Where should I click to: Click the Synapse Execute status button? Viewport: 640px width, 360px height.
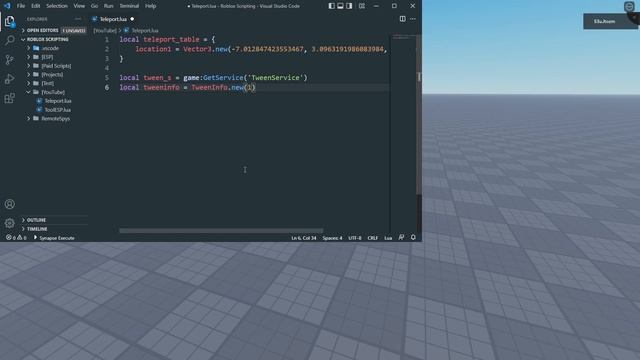[x=54, y=238]
